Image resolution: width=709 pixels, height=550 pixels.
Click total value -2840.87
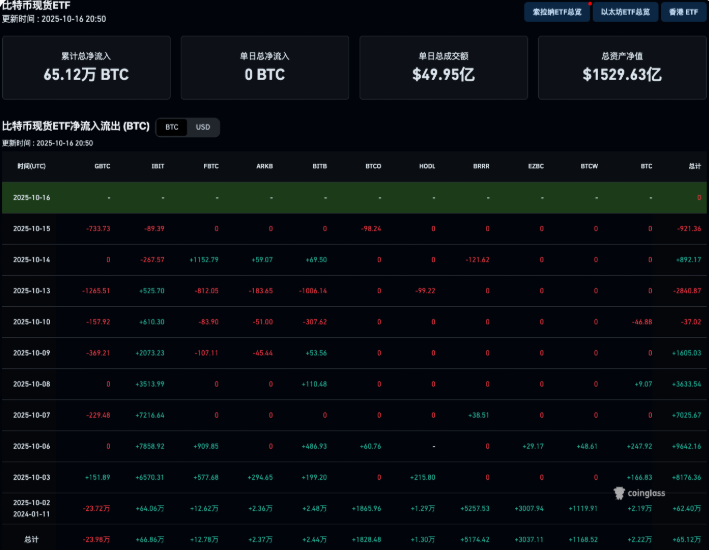click(687, 291)
